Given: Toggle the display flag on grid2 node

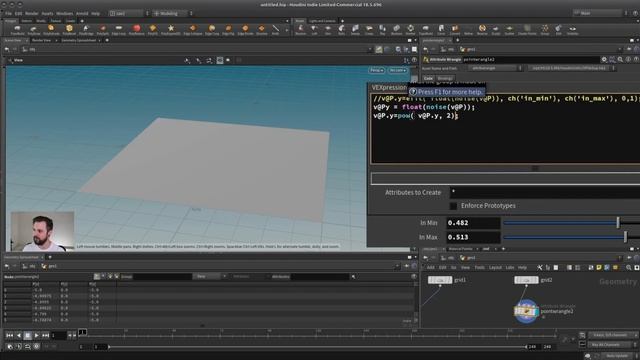Looking at the screenshot, I should click(537, 280).
